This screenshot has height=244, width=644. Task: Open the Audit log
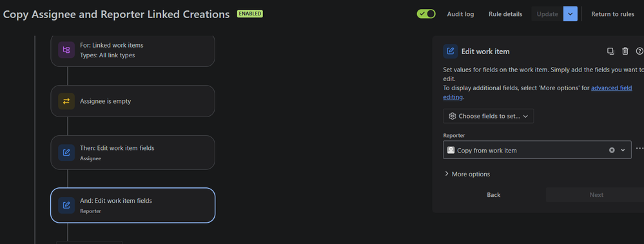pos(460,14)
